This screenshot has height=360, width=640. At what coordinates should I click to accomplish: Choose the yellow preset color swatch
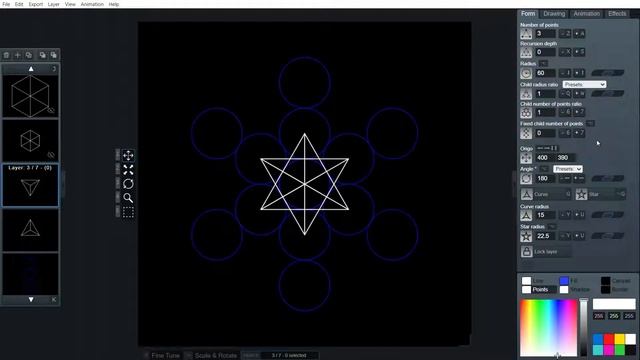click(x=620, y=339)
